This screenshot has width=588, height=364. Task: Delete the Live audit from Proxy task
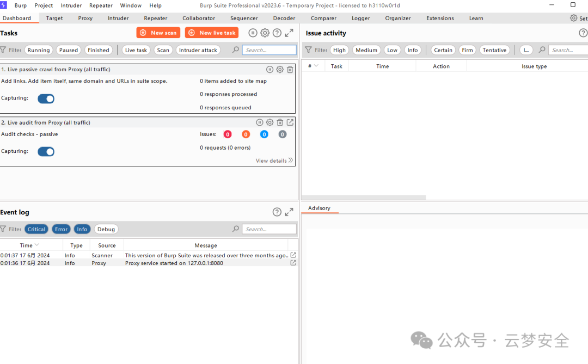point(280,122)
